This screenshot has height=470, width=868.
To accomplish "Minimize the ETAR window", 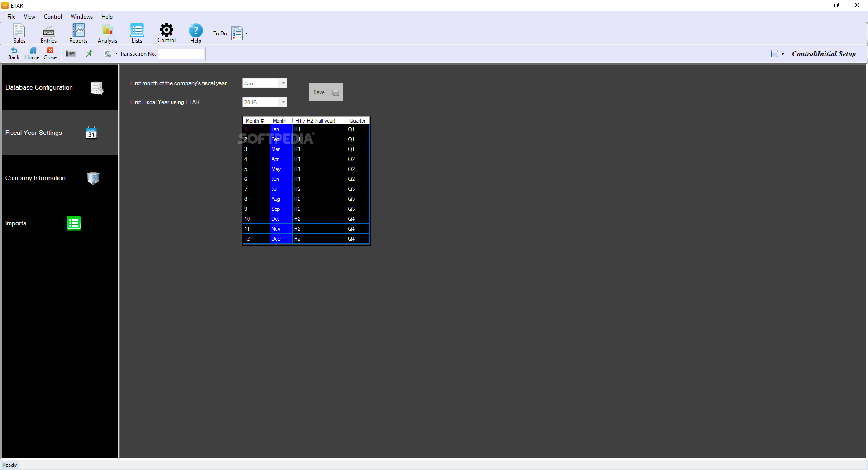I will click(x=816, y=5).
